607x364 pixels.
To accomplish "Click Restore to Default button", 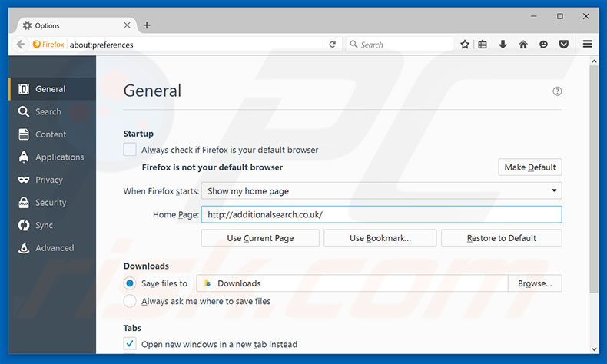I will pos(501,238).
